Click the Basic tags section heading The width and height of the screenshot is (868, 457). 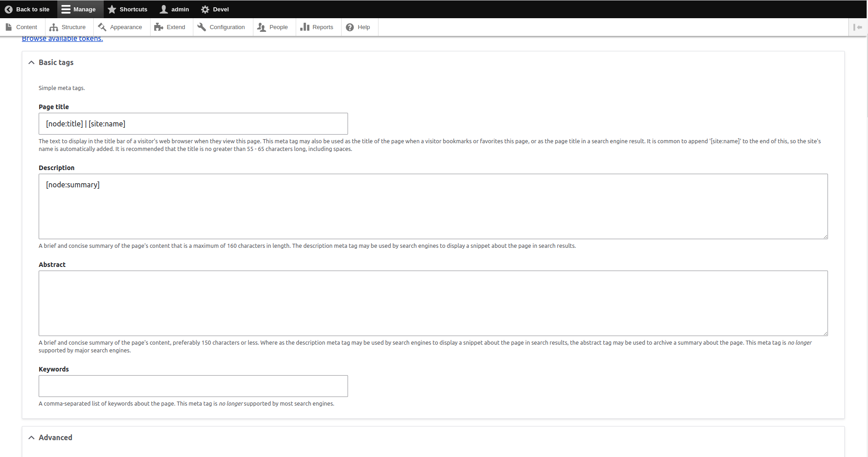pos(56,63)
